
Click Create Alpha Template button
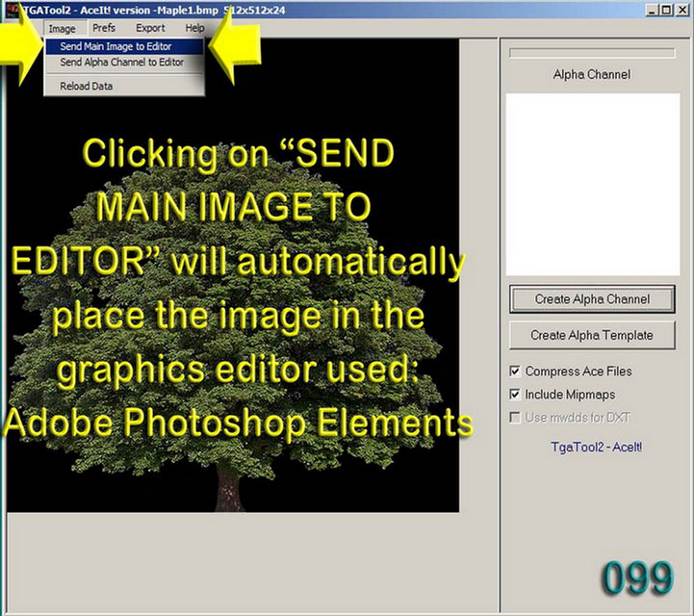click(592, 335)
